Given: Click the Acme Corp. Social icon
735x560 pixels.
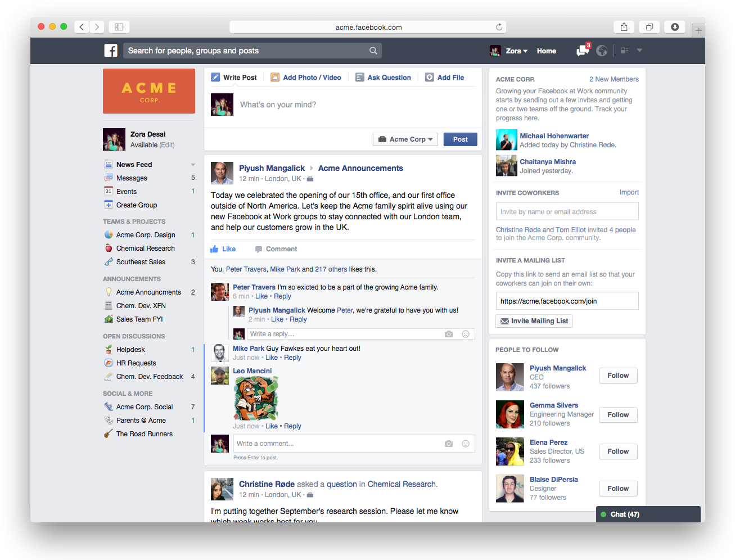Looking at the screenshot, I should tap(109, 407).
